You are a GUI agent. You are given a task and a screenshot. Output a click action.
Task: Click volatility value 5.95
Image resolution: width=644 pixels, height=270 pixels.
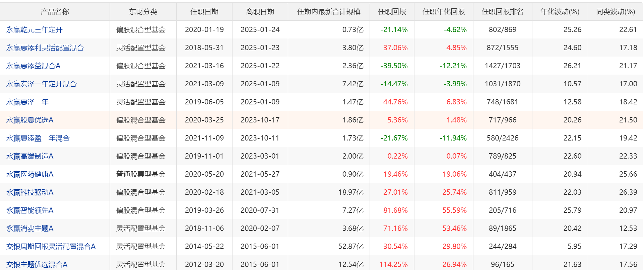pos(574,247)
